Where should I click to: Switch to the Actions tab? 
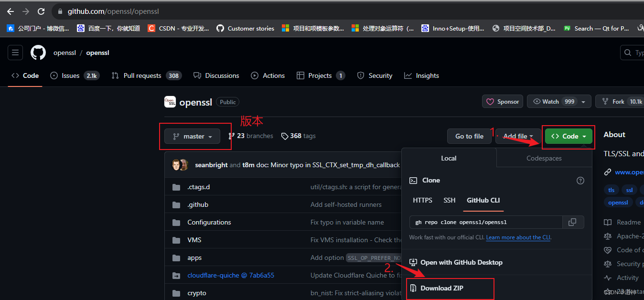coord(268,75)
